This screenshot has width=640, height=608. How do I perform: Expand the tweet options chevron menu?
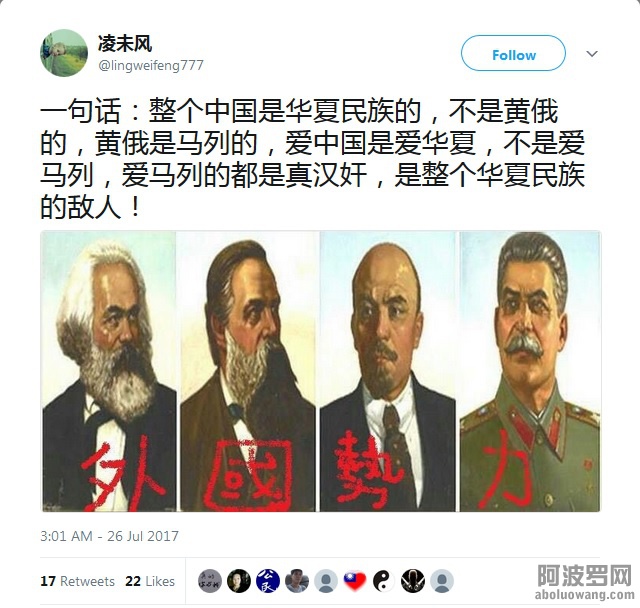tap(592, 53)
